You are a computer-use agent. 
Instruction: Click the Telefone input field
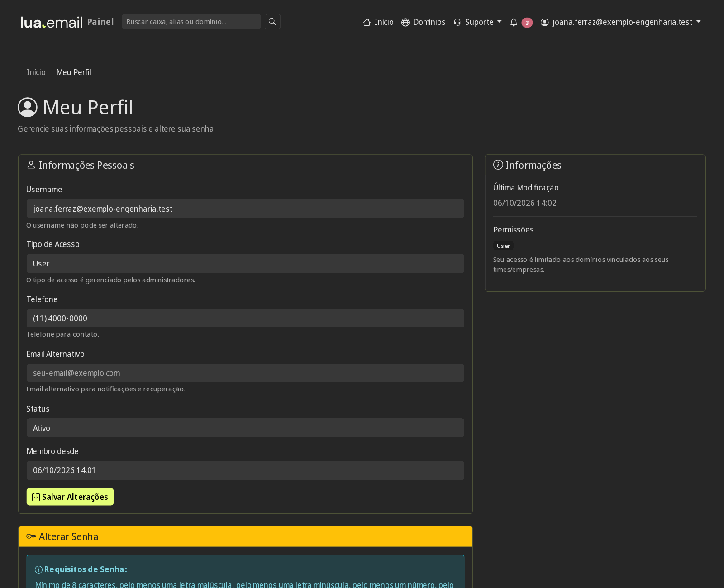(245, 318)
